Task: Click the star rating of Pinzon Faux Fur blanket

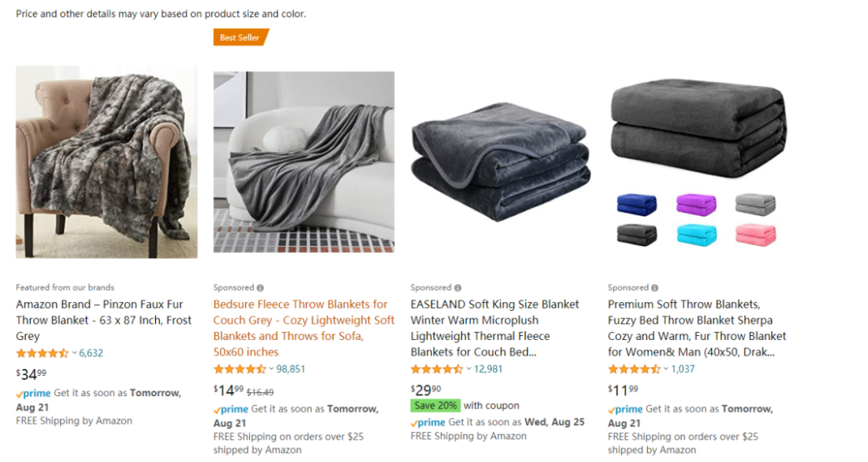Action: coord(42,353)
